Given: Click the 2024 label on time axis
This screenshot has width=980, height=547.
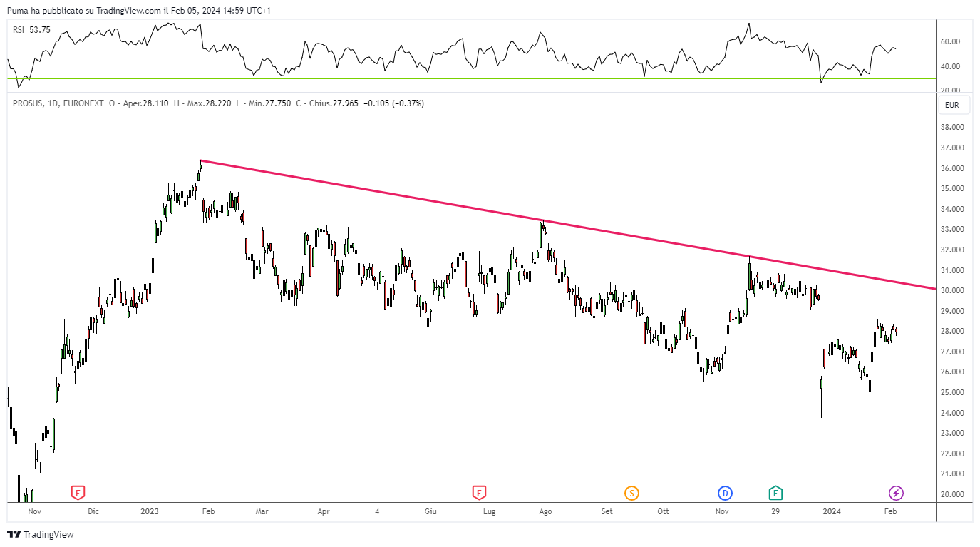Looking at the screenshot, I should tap(832, 511).
